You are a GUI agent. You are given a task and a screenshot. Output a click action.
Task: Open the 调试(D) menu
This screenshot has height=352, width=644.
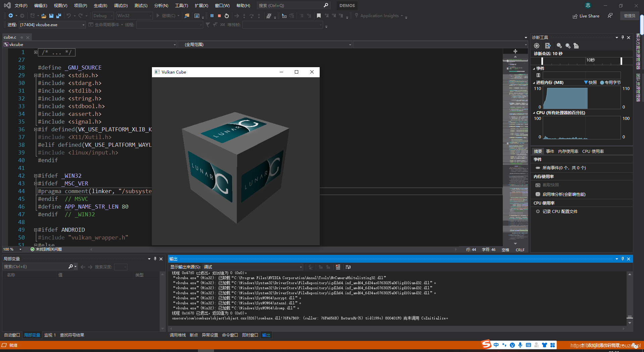(121, 6)
